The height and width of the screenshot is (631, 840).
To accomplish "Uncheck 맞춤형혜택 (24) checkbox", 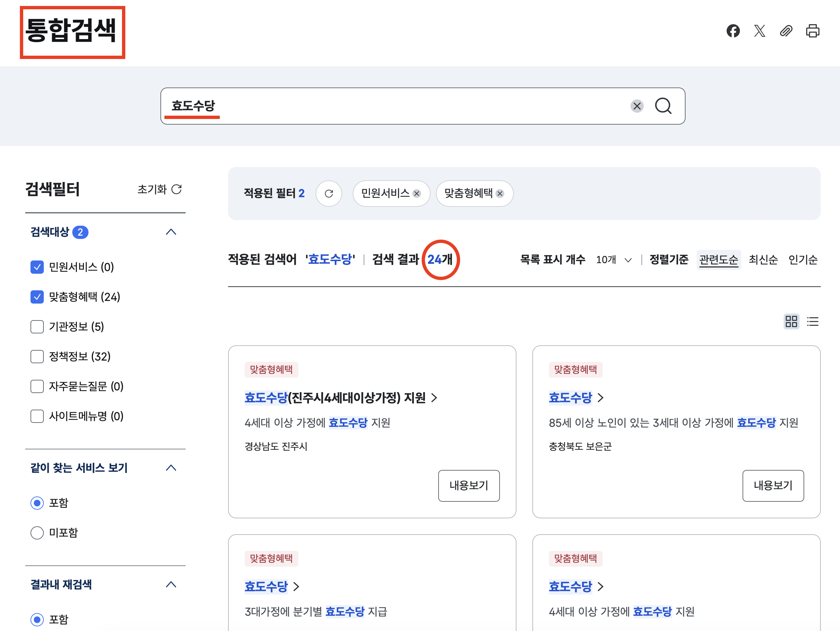I will (x=37, y=297).
